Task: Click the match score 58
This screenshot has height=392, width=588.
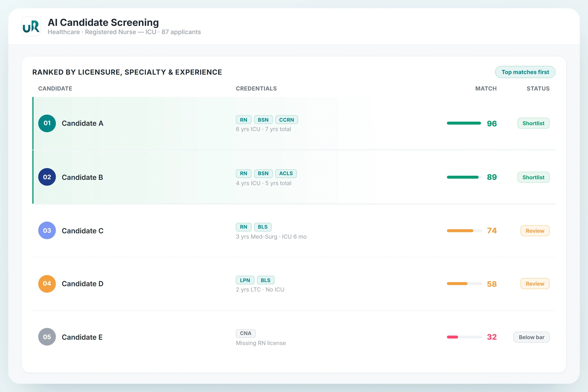Action: (x=492, y=284)
